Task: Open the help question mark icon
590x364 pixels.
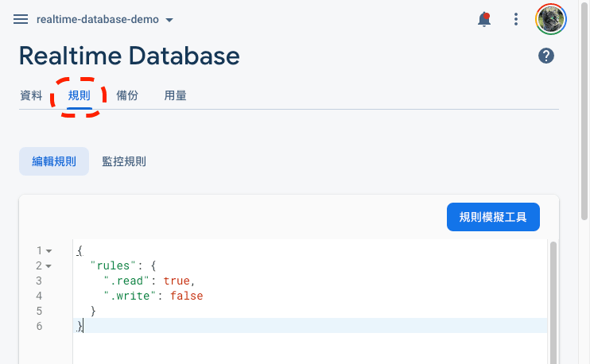Action: pos(546,56)
